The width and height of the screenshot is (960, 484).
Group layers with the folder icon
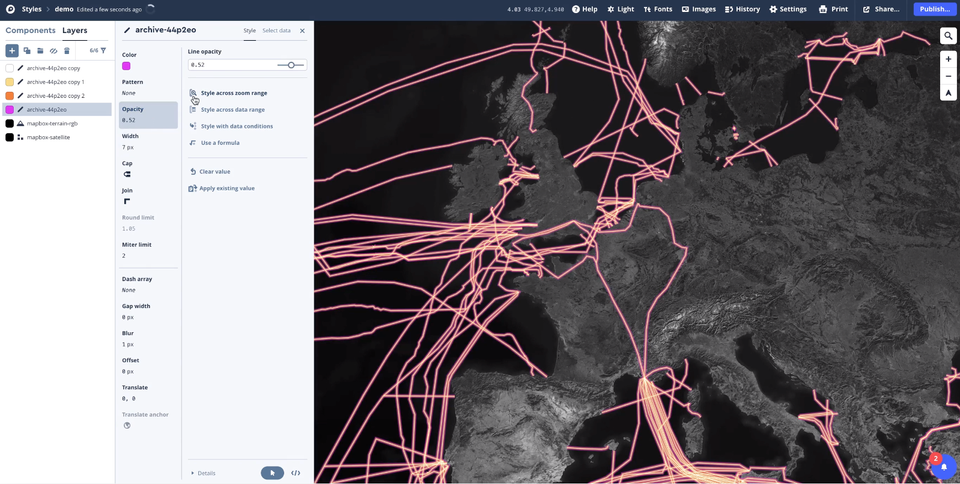[40, 50]
